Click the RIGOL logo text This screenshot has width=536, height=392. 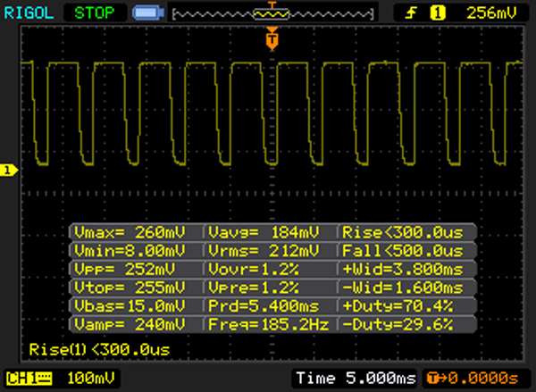(x=29, y=13)
